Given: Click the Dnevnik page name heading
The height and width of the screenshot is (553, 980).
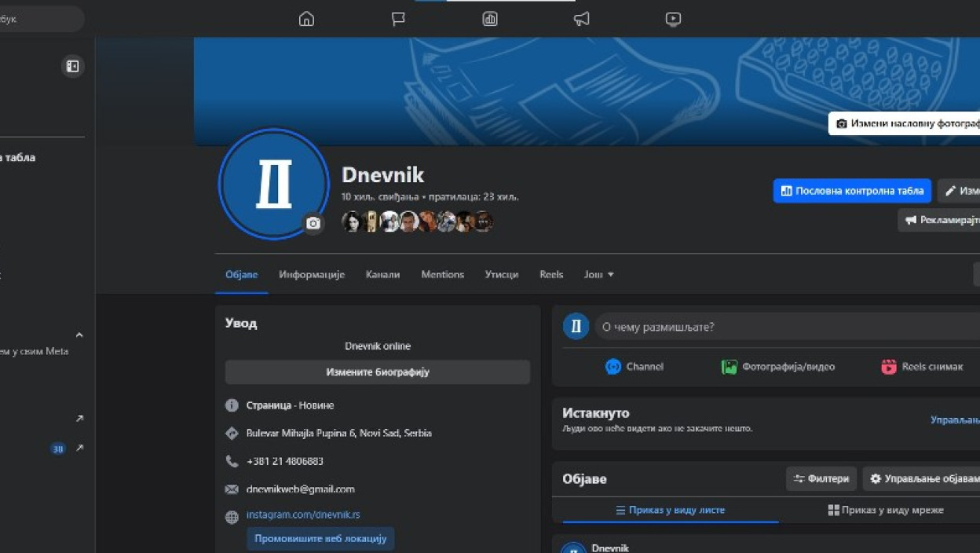Looking at the screenshot, I should coord(382,174).
